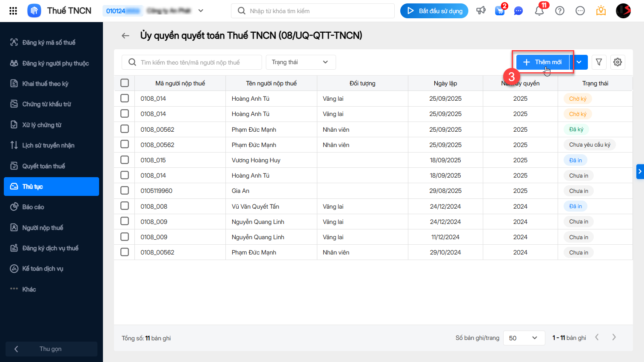The image size is (644, 362).
Task: Click the Chờ ký status badge in second row
Action: [578, 114]
